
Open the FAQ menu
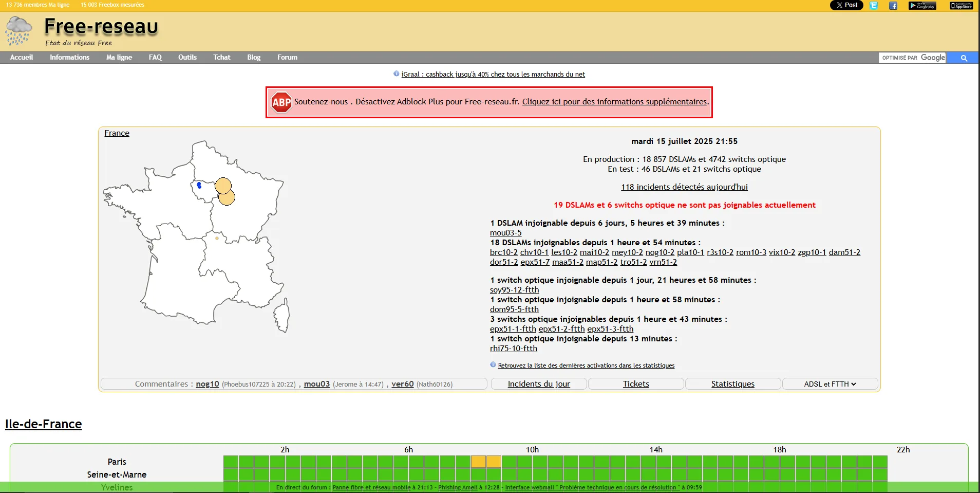click(155, 58)
